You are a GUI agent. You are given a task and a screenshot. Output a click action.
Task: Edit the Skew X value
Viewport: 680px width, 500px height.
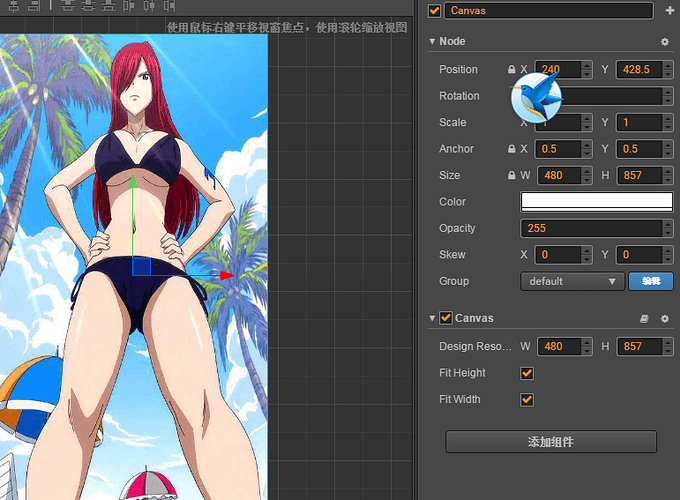click(x=558, y=255)
